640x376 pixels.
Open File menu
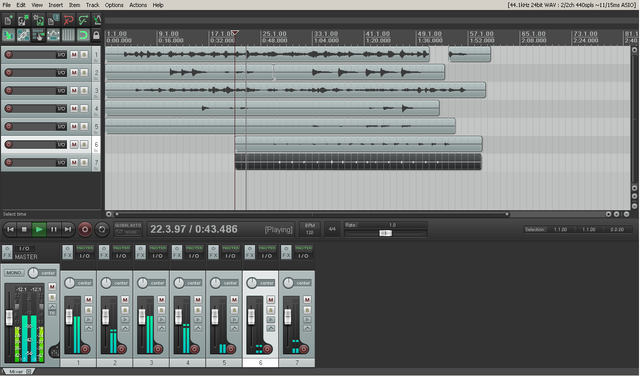point(7,5)
